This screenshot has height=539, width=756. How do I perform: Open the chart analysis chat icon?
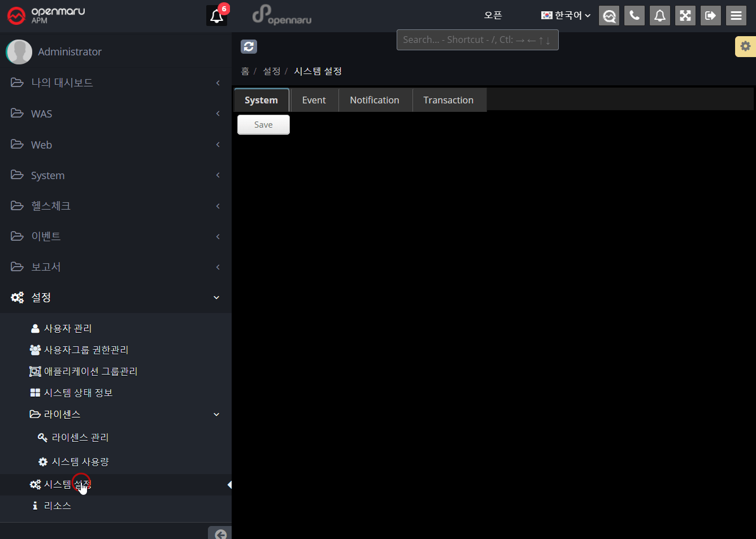(609, 16)
